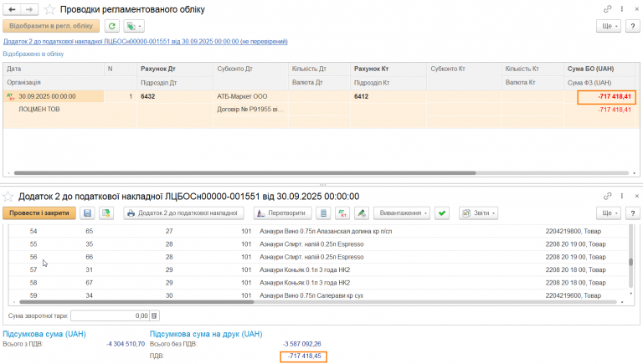Click the Сума БО (UAH) column header
The image size is (643, 364).
click(x=601, y=69)
